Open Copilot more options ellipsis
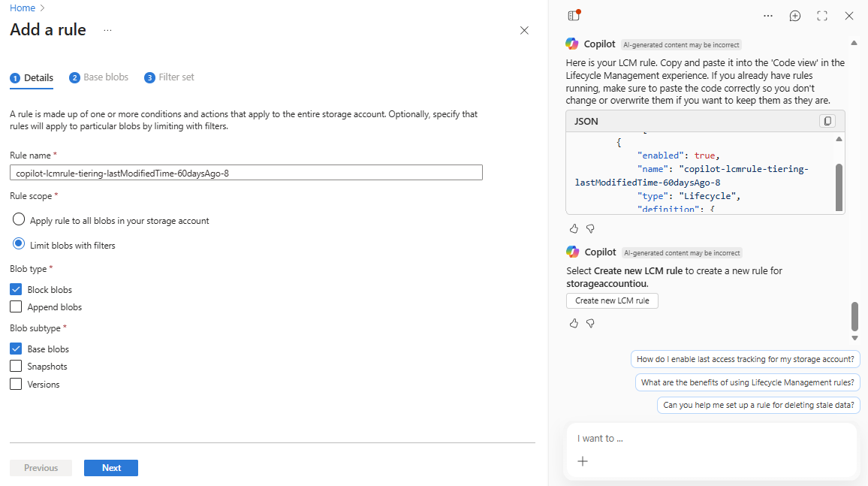This screenshot has height=486, width=868. click(767, 16)
